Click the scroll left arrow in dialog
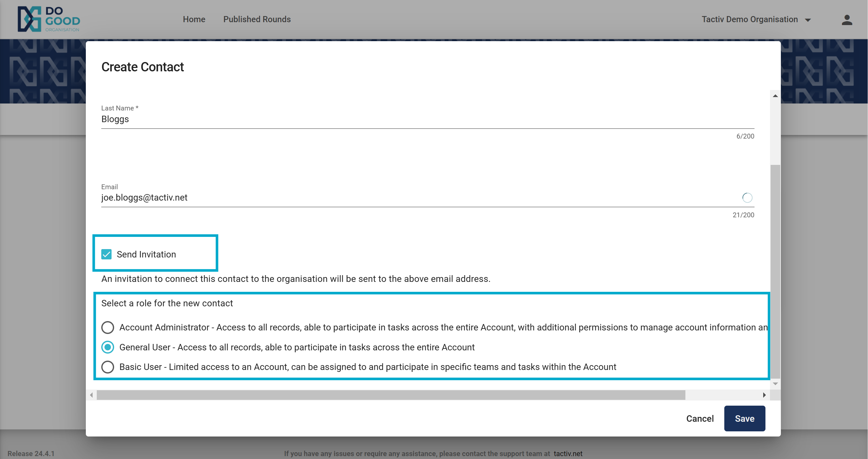This screenshot has height=459, width=868. click(91, 395)
